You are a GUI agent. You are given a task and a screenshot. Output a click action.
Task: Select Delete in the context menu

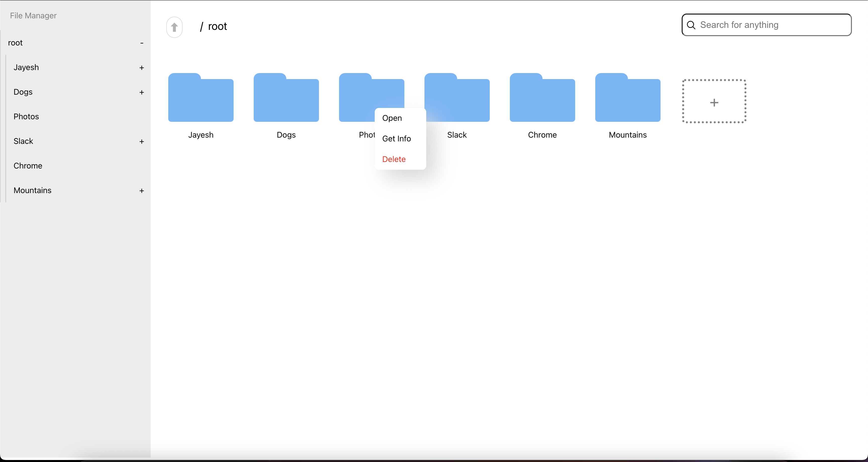[x=394, y=159]
